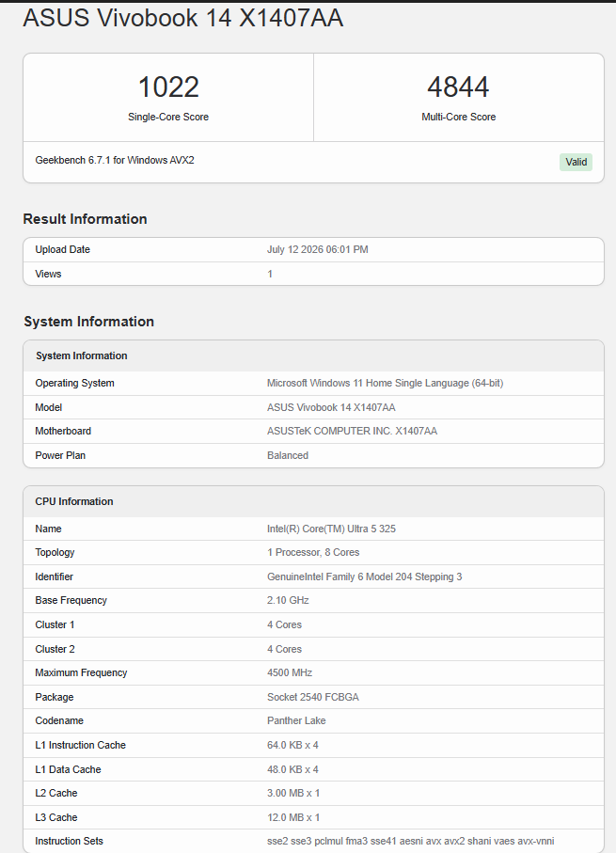Image resolution: width=616 pixels, height=853 pixels.
Task: Click the Panther Lake codename value
Action: pyautogui.click(x=296, y=720)
